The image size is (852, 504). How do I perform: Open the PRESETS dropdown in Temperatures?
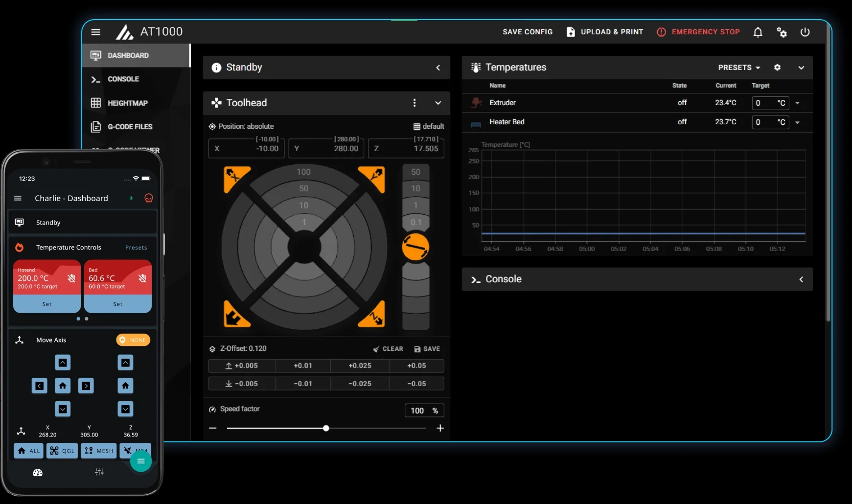[x=739, y=68]
